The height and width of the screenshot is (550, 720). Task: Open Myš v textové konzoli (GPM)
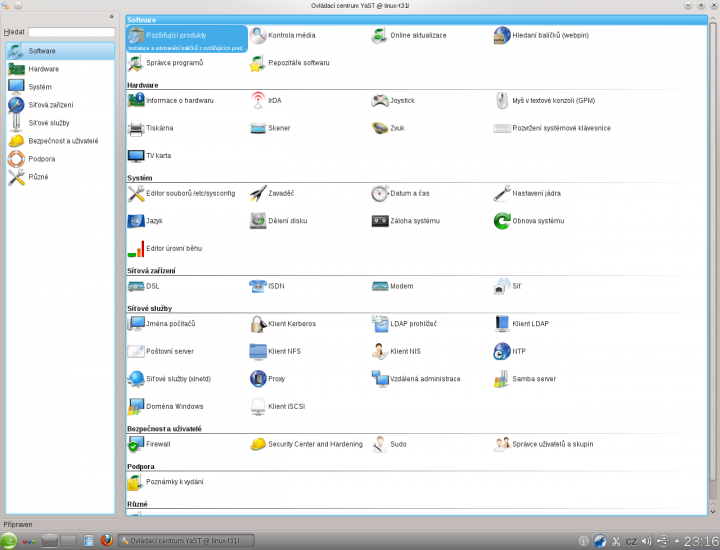point(544,101)
